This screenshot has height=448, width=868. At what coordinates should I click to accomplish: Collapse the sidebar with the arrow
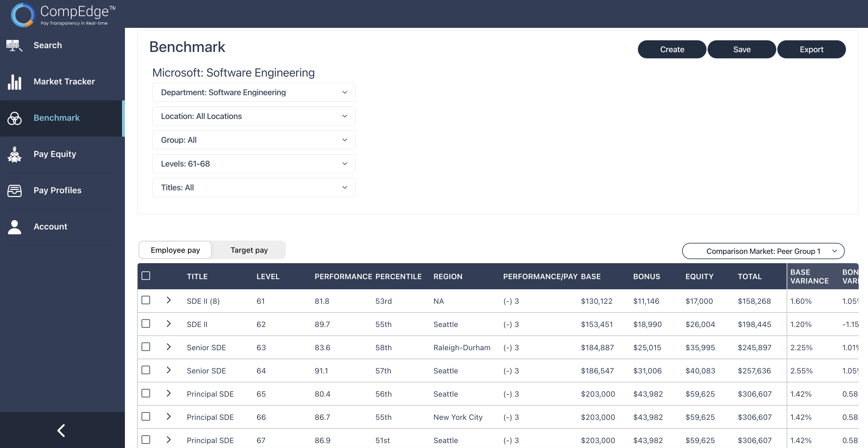(61, 431)
